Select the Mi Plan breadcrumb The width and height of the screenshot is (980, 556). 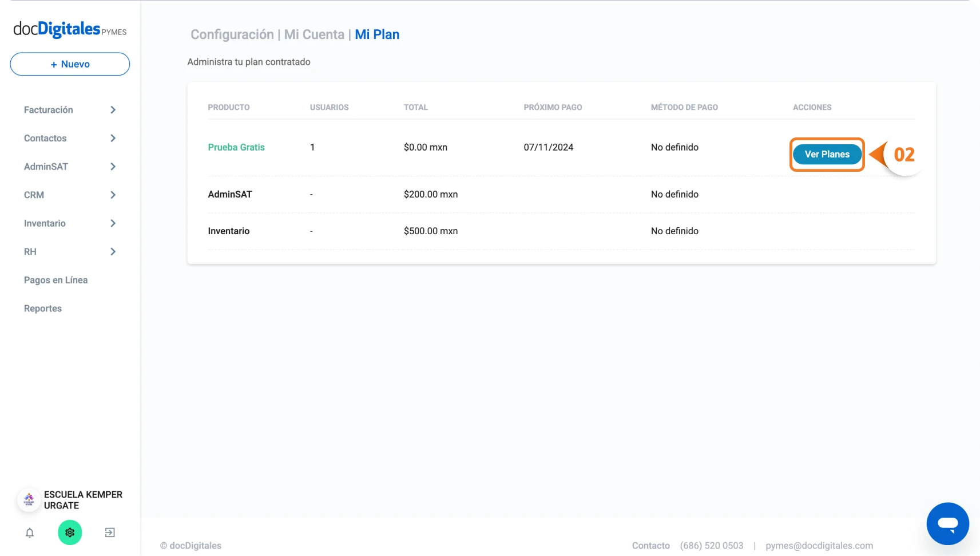click(x=377, y=34)
